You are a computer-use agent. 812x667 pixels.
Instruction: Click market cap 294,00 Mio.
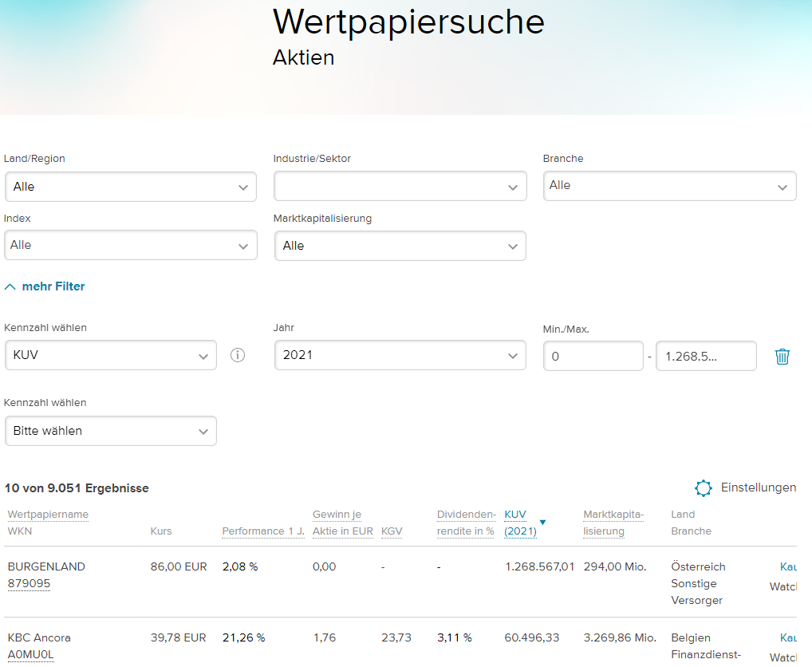point(615,567)
